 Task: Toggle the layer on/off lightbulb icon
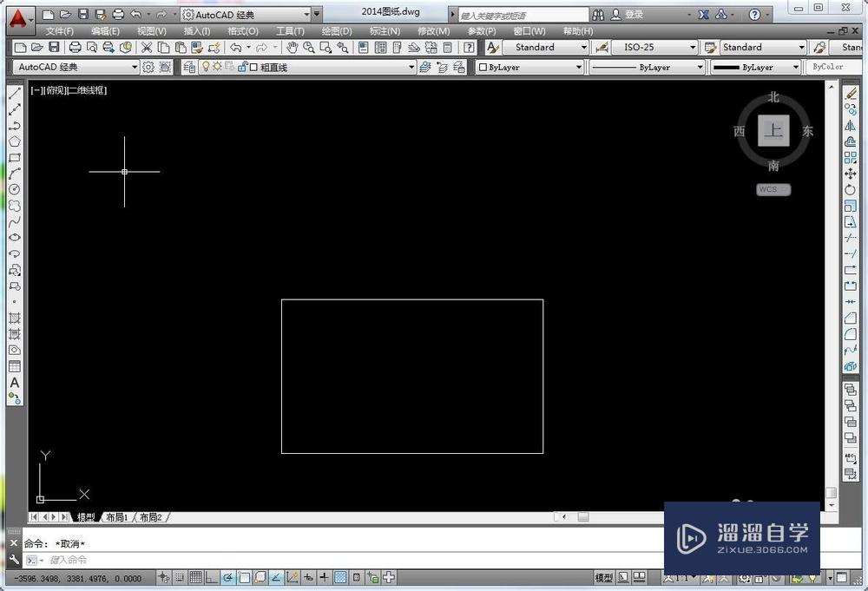click(206, 67)
